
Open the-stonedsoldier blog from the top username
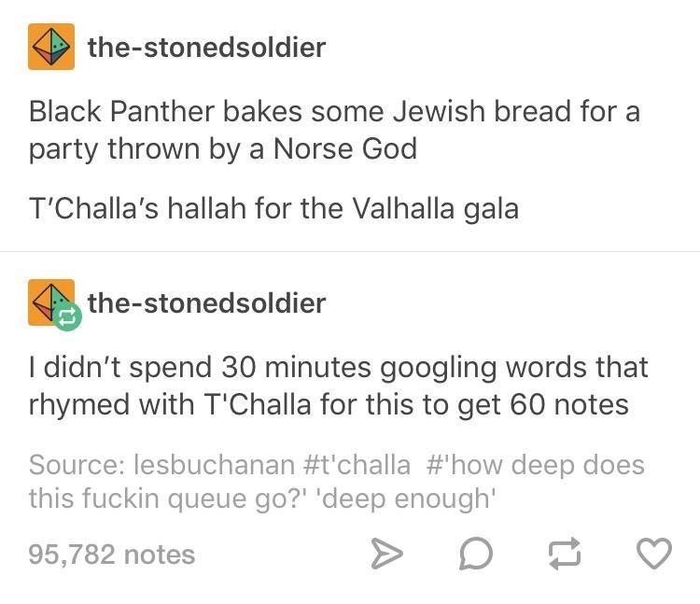(206, 47)
